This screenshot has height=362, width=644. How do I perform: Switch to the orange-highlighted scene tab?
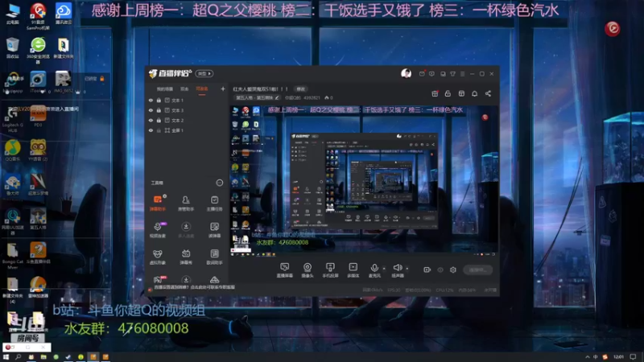(x=202, y=89)
